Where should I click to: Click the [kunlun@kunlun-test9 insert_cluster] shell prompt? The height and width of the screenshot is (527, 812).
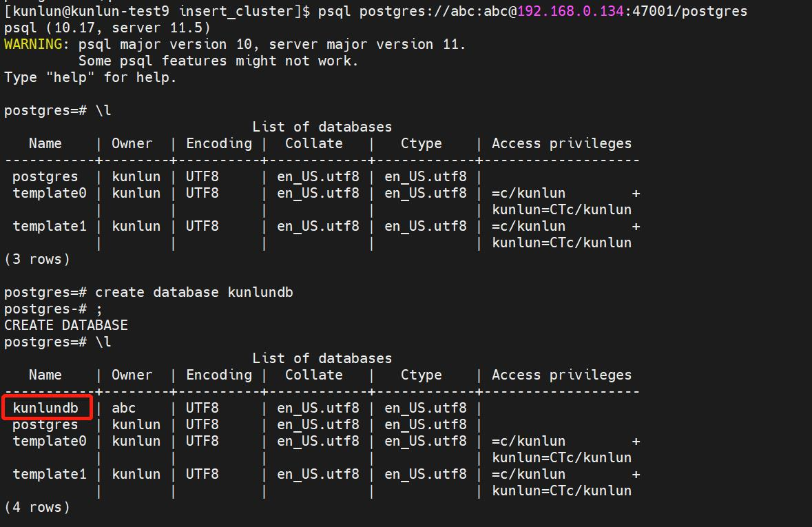click(157, 11)
